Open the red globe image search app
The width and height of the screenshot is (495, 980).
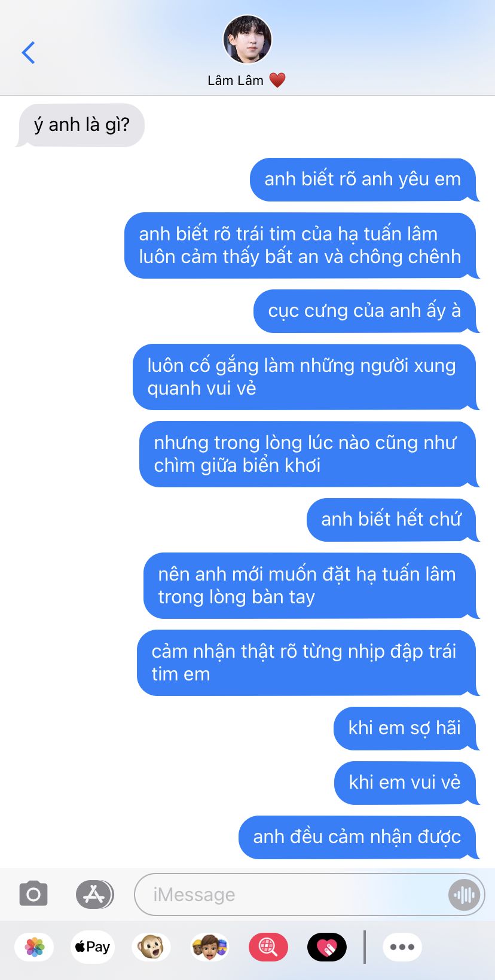268,947
